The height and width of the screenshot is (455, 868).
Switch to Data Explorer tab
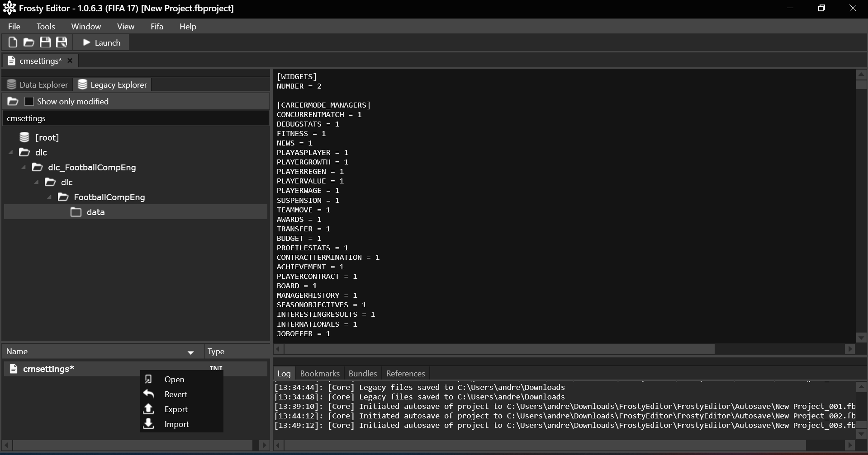tap(38, 85)
